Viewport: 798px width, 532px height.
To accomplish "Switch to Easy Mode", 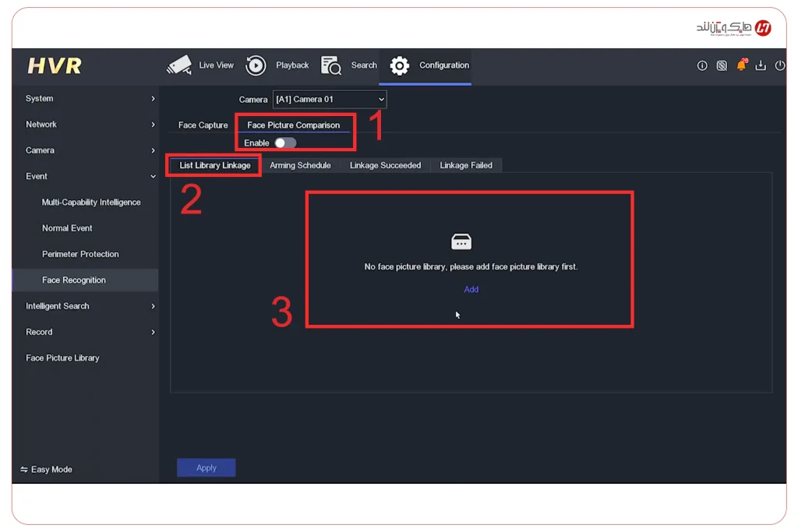I will pos(47,470).
